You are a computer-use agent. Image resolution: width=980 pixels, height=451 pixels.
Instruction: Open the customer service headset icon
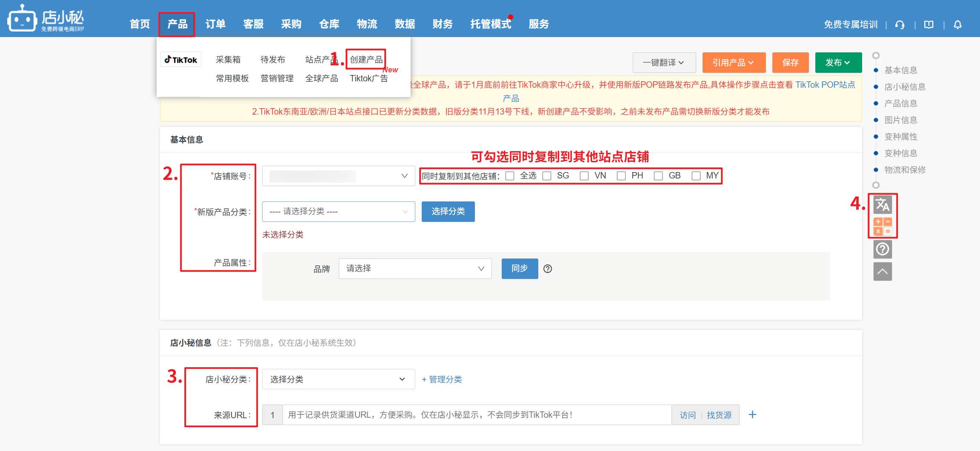pyautogui.click(x=900, y=25)
